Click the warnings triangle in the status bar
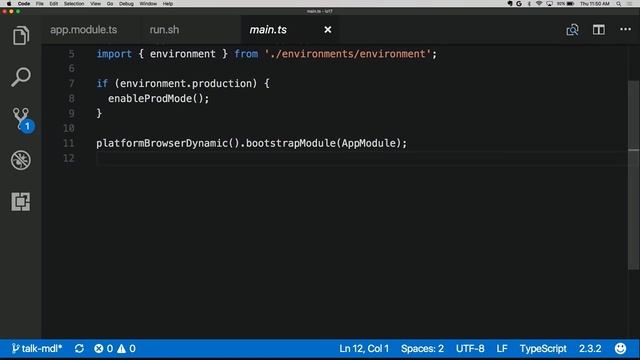The width and height of the screenshot is (640, 360). pos(122,349)
